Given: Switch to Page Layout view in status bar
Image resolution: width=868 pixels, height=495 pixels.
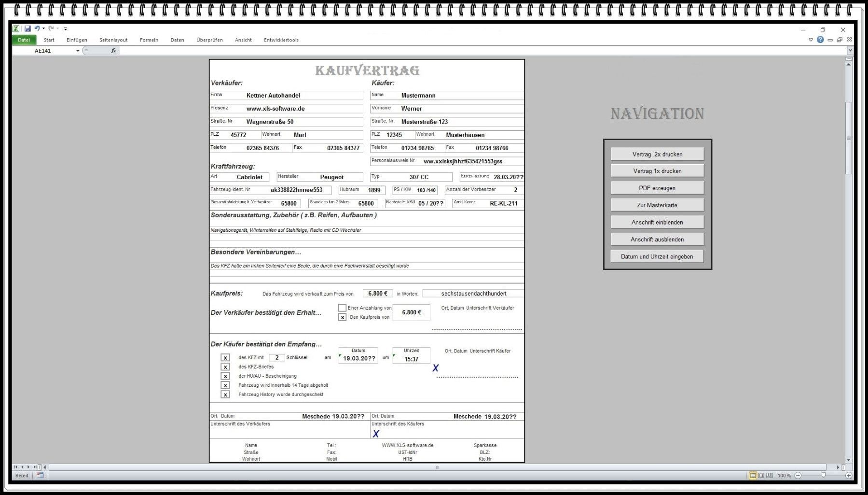Looking at the screenshot, I should (x=761, y=476).
